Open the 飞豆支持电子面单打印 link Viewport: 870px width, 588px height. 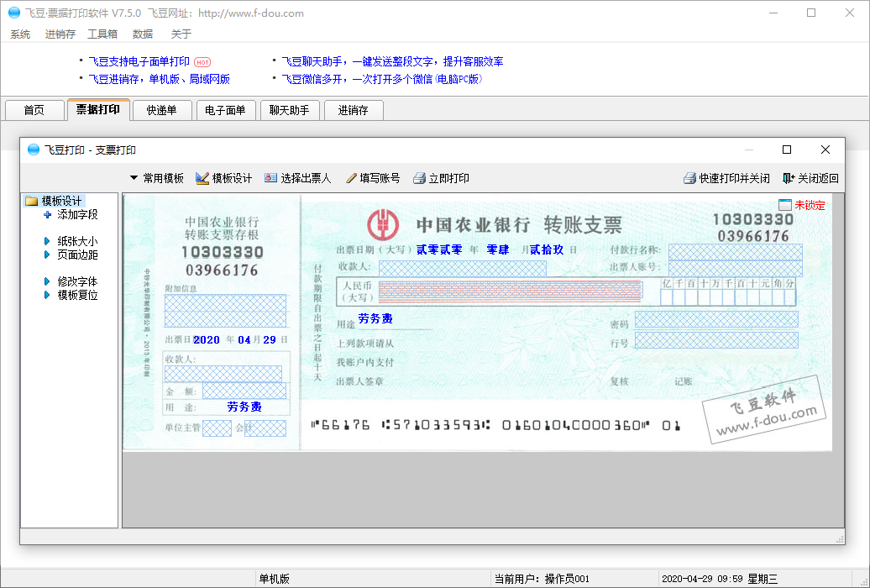139,61
